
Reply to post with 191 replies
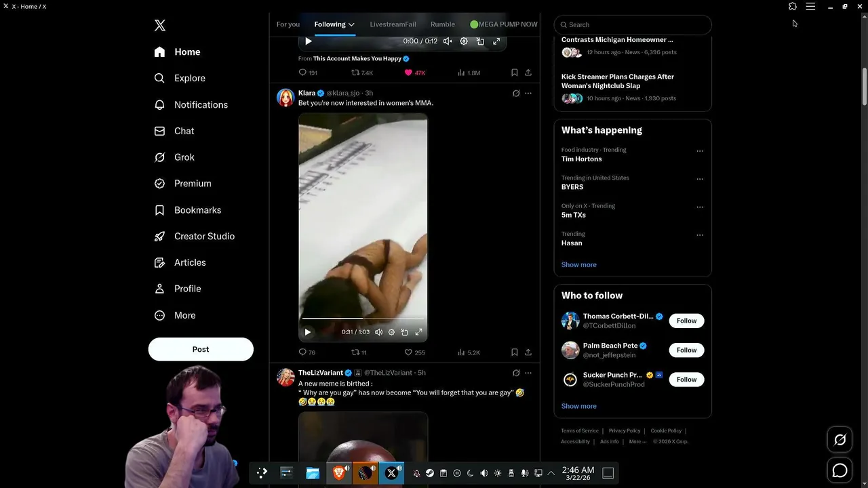[x=308, y=73]
